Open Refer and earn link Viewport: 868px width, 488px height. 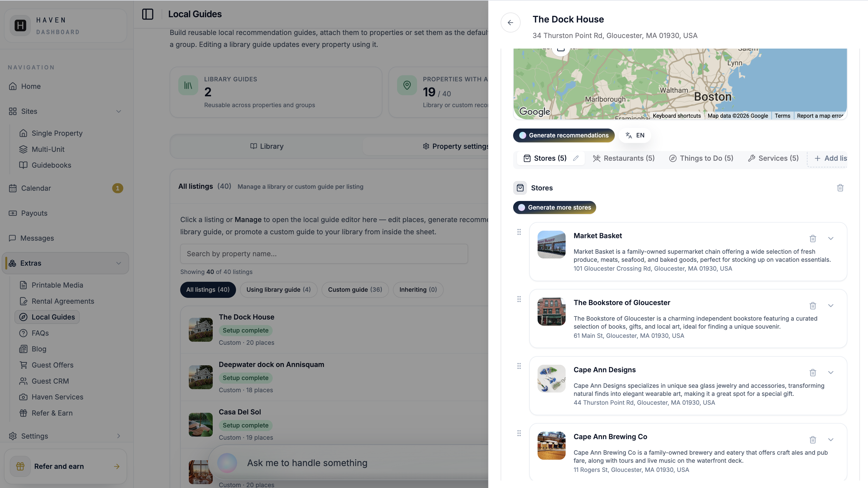[x=65, y=466]
